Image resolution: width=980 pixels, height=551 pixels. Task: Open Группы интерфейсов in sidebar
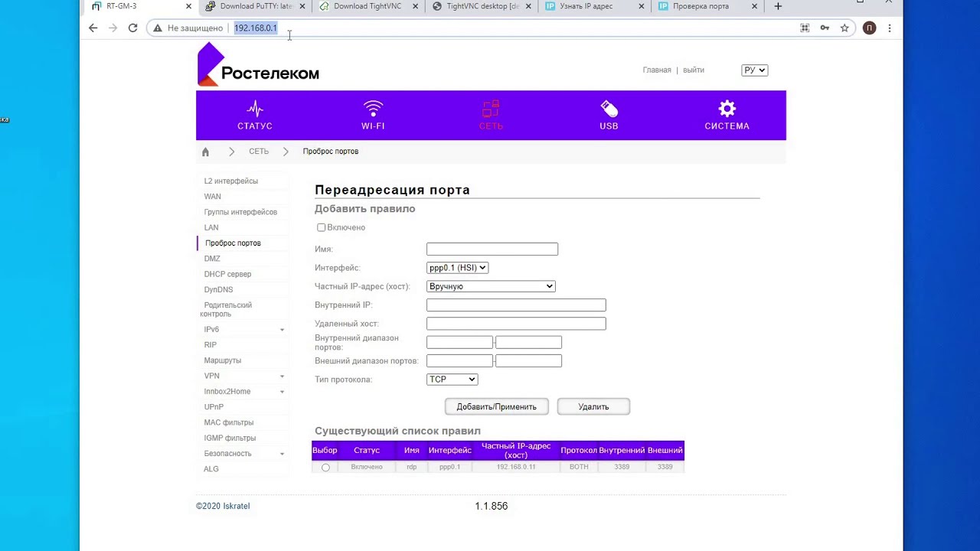(240, 212)
